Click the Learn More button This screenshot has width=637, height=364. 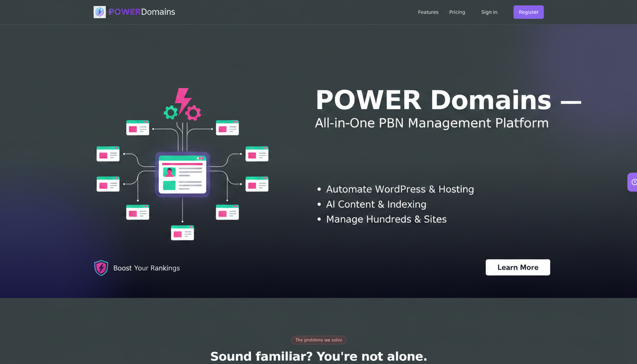[518, 267]
